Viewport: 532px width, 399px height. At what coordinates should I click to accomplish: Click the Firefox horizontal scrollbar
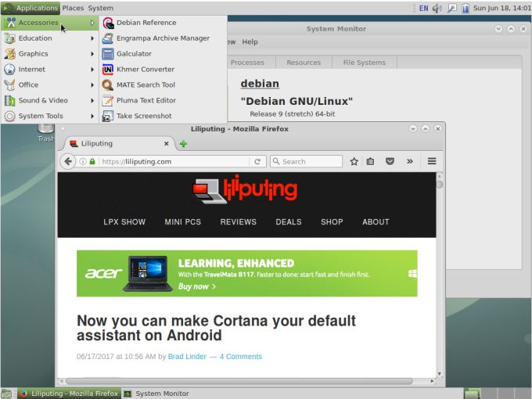(239, 381)
